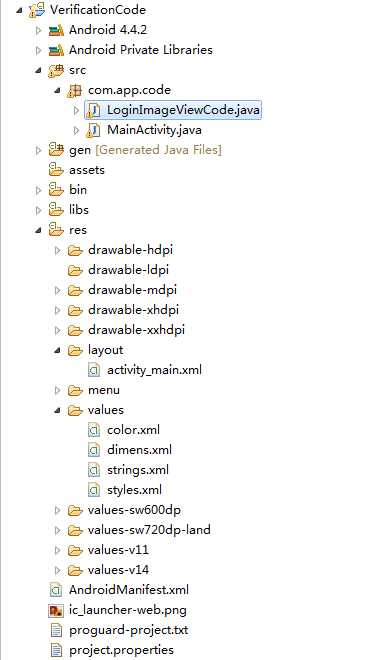Expand the values-sw600dp folder
This screenshot has width=367, height=660.
[58, 511]
